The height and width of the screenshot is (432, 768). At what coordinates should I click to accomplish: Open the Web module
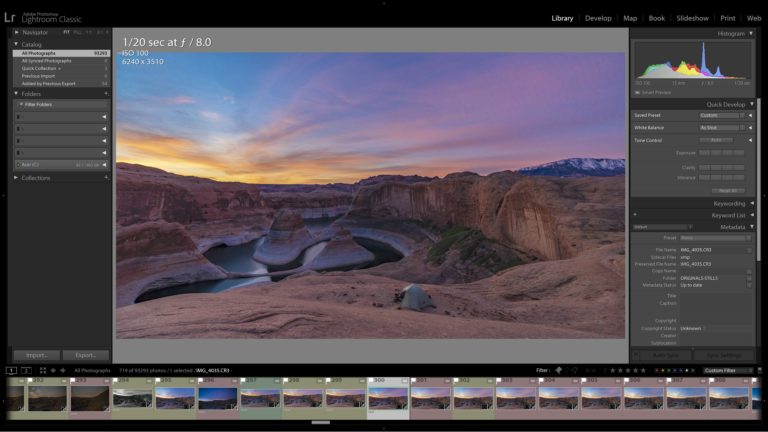tap(753, 18)
